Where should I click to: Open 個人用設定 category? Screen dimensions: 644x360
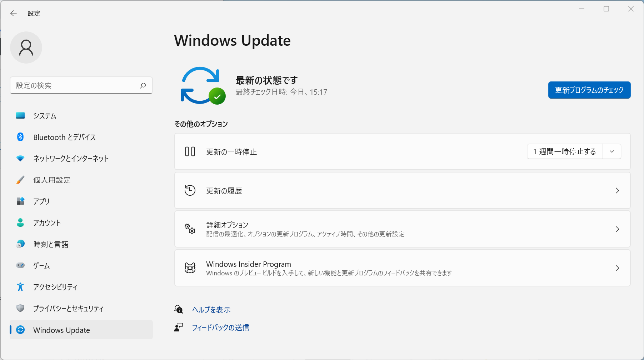81,180
